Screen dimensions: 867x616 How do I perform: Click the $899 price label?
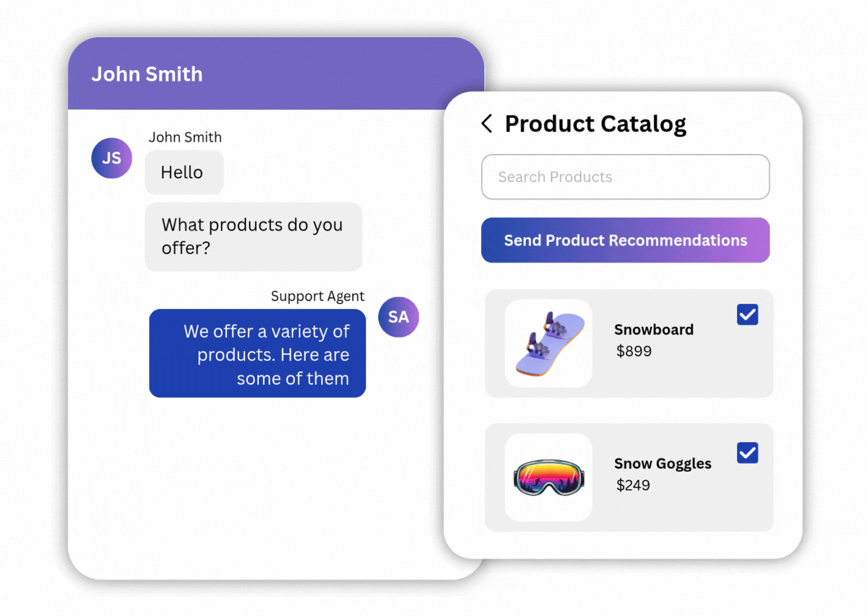pos(634,351)
